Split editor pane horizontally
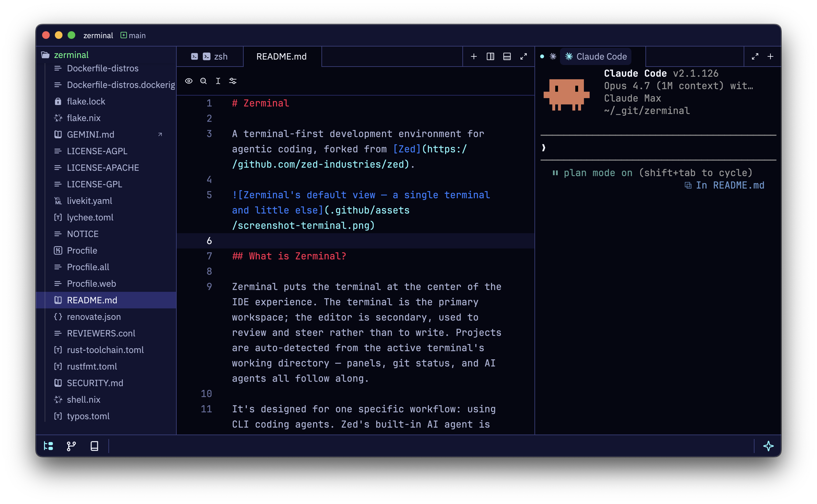The height and width of the screenshot is (504, 817). (507, 57)
